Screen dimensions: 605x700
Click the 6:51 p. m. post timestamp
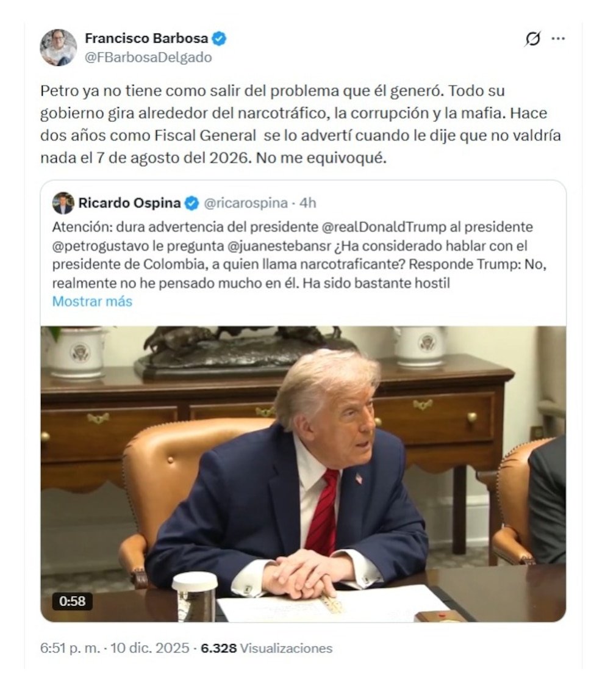(70, 648)
